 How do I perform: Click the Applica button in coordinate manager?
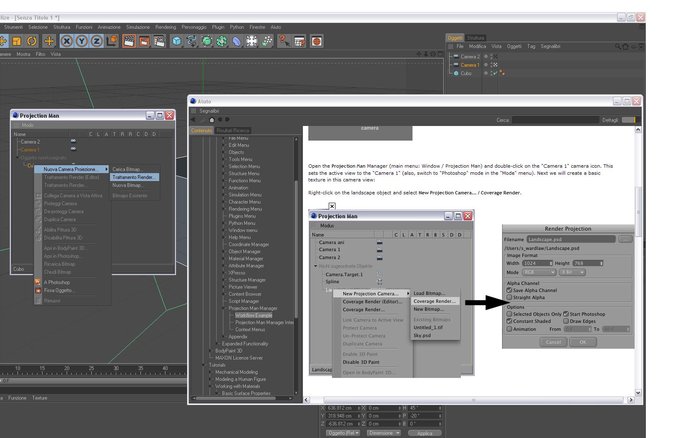pyautogui.click(x=424, y=433)
